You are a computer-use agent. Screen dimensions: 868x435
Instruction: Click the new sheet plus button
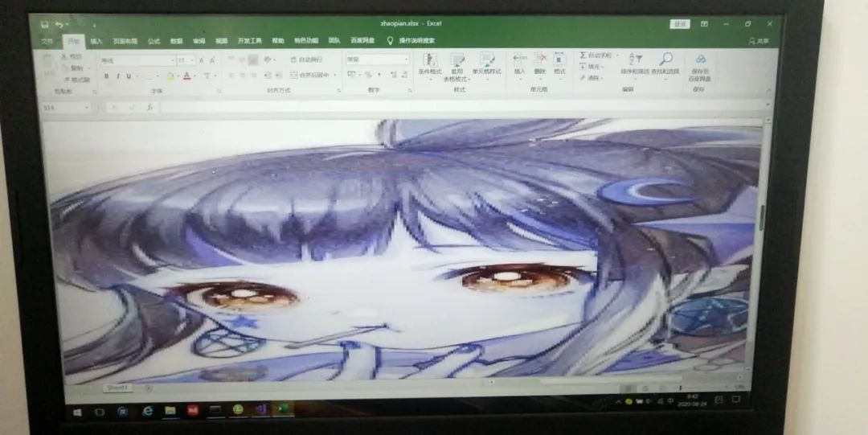coord(148,388)
